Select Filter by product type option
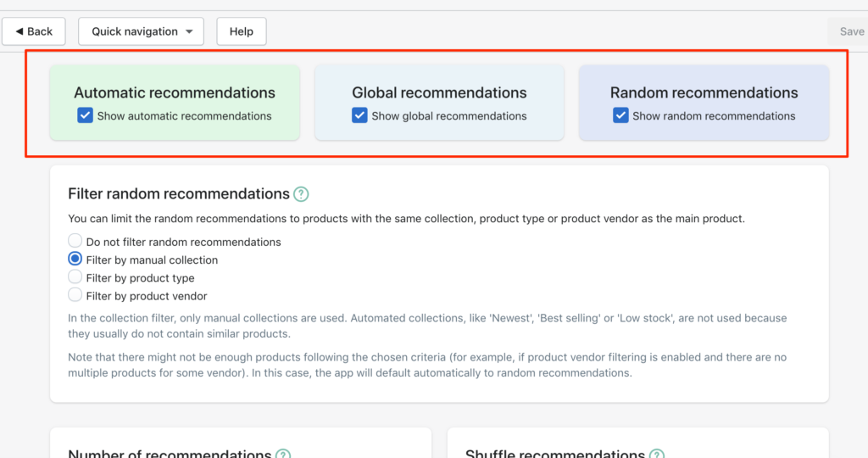868x458 pixels. (x=75, y=276)
